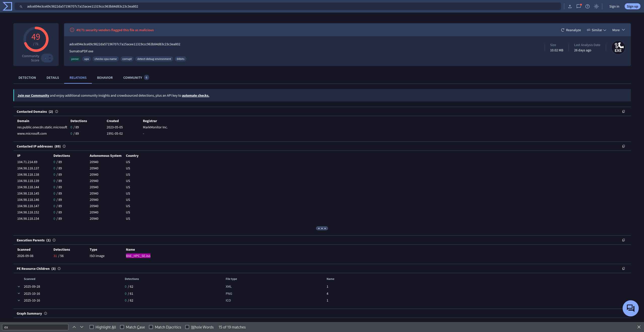Click the search magnifier icon
644x332 pixels.
pos(21,7)
